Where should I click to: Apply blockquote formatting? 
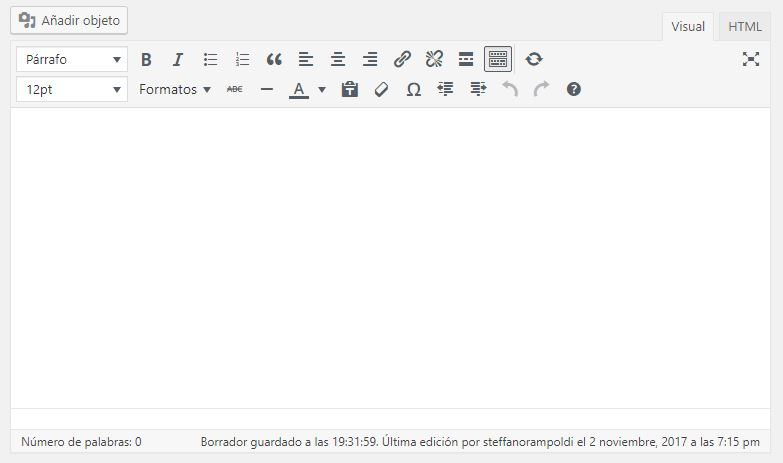coord(274,59)
